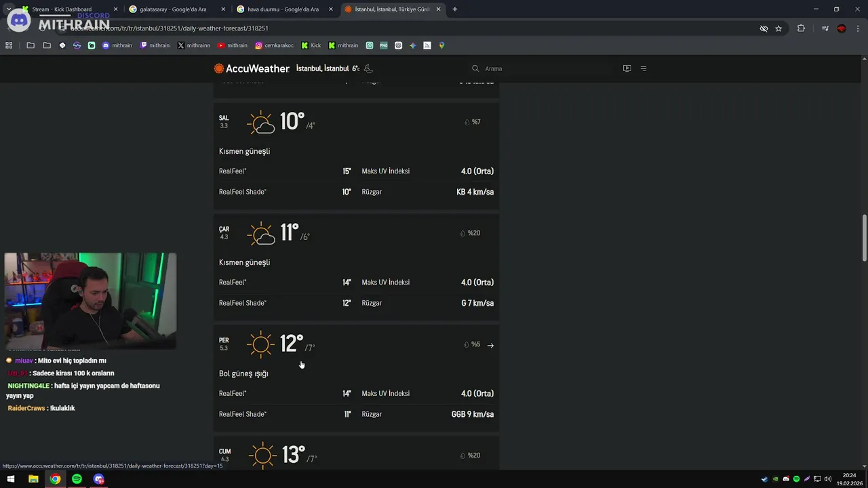
Task: Open the tab search dropdown arrow
Action: [8, 9]
